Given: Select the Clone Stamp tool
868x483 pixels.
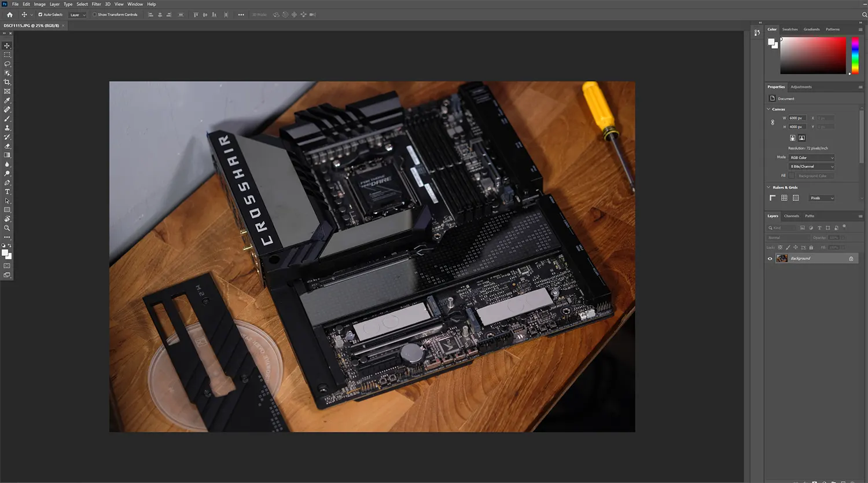Looking at the screenshot, I should [x=6, y=128].
